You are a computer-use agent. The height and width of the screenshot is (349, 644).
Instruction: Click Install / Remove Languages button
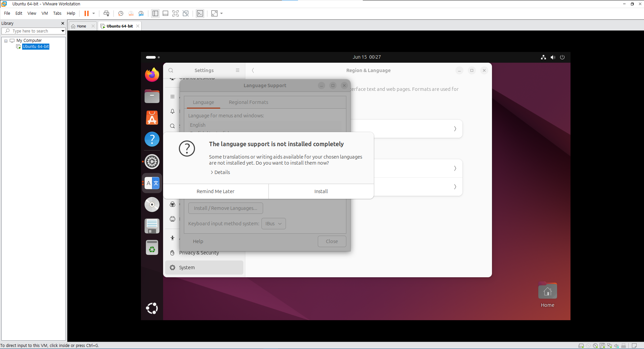pos(226,208)
